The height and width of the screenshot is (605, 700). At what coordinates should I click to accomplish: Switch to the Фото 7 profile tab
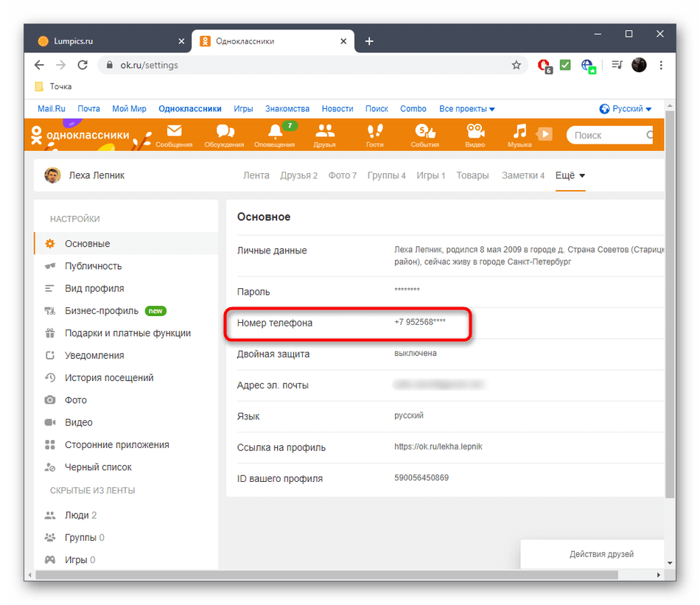pos(342,175)
